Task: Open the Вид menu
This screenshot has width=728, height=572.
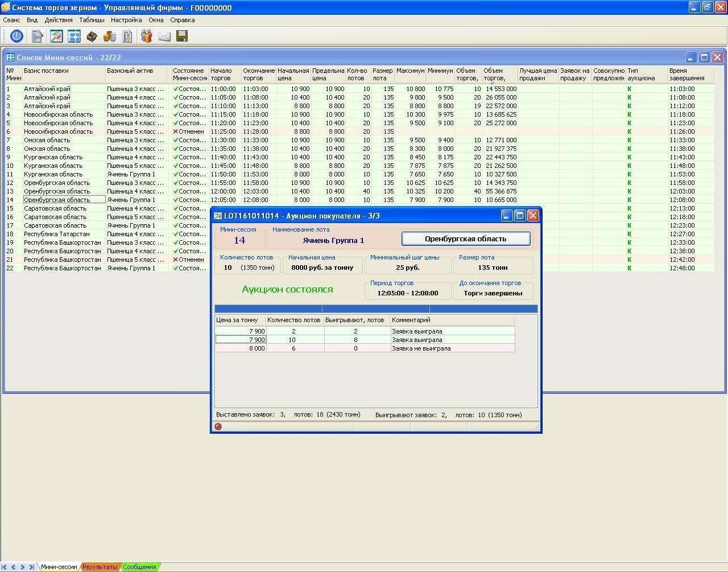Action: [x=32, y=20]
